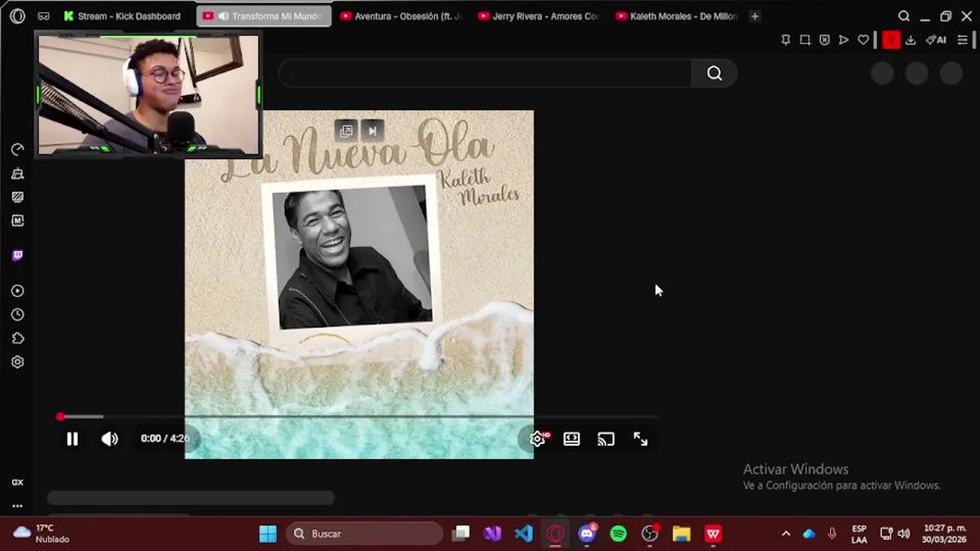Mute the video volume
980x551 pixels.
109,439
